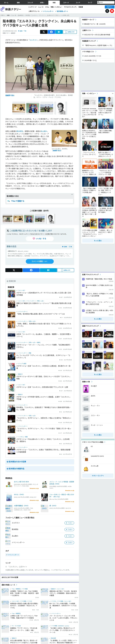Open the アクセスランキング dropdown in nav

pos(70,7)
